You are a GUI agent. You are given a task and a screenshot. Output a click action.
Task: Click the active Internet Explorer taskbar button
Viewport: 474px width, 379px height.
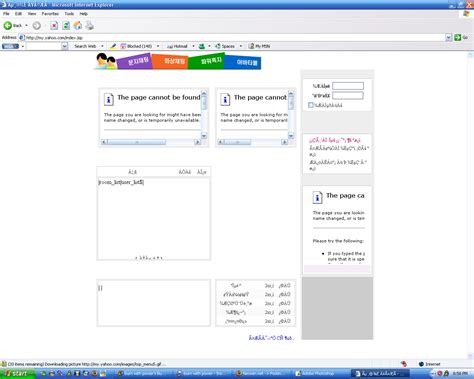[380, 373]
